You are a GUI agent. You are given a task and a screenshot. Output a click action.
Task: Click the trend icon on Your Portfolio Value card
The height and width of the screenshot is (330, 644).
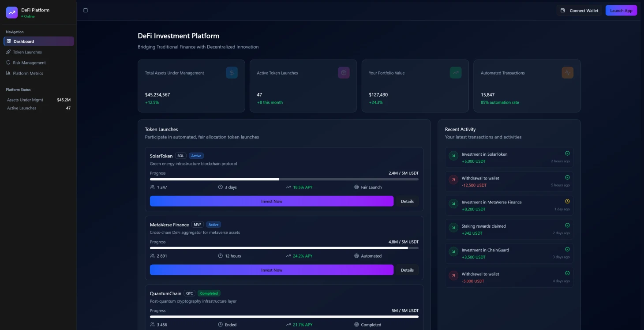[x=455, y=72]
